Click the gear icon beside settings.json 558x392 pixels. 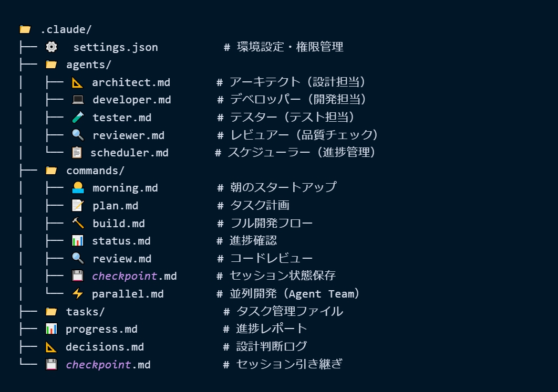51,47
